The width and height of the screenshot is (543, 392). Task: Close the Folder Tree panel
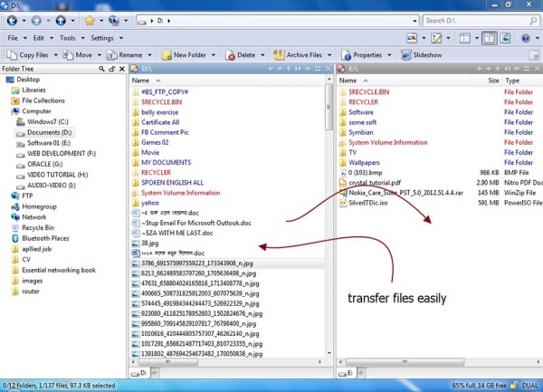pos(122,69)
